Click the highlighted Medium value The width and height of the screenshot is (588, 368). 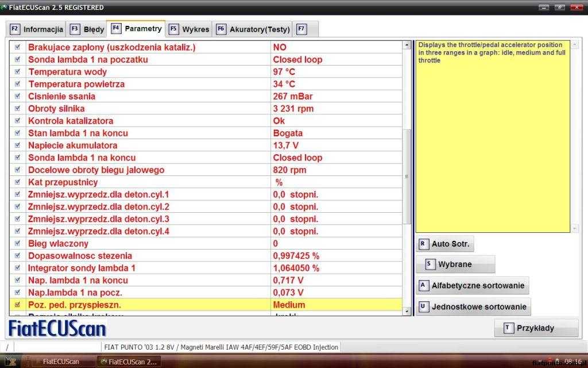(289, 305)
